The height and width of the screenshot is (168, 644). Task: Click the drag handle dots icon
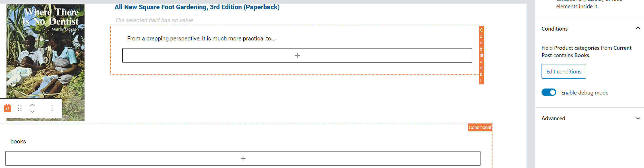click(20, 108)
